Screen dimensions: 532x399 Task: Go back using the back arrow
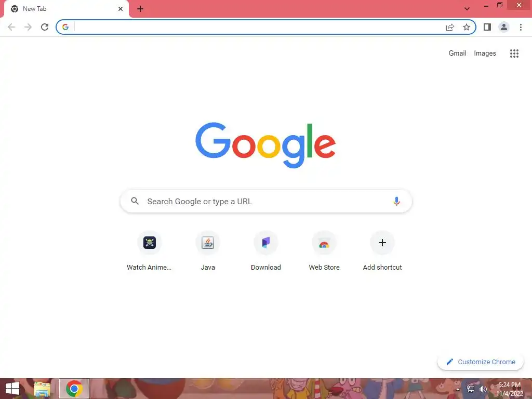pos(11,27)
